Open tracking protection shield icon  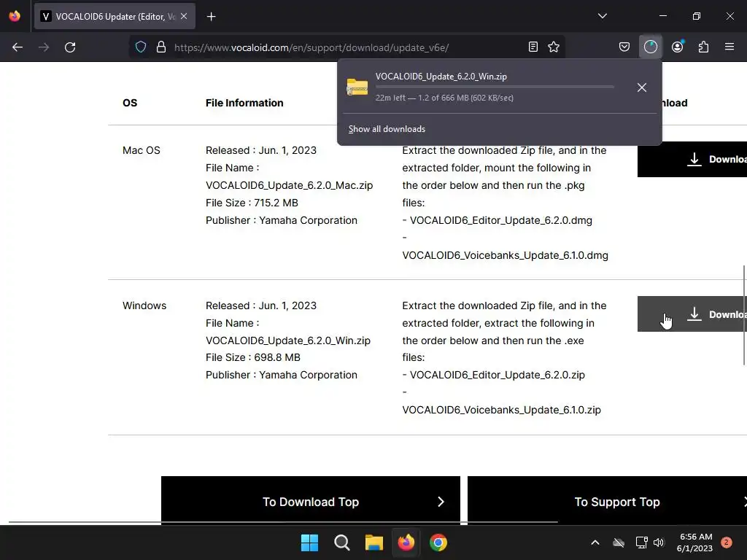pyautogui.click(x=141, y=47)
